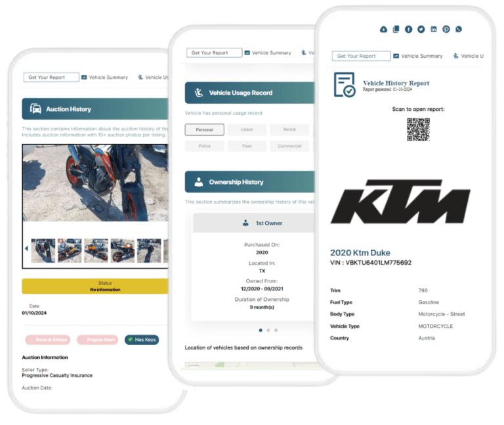The width and height of the screenshot is (504, 425).
Task: Share report via Facebook icon
Action: pyautogui.click(x=408, y=30)
